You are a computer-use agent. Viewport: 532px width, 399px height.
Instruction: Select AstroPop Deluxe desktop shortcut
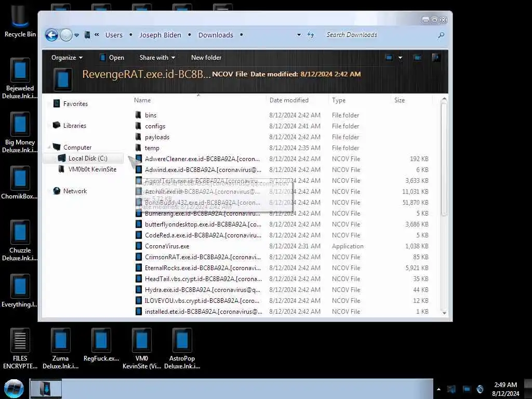182,349
